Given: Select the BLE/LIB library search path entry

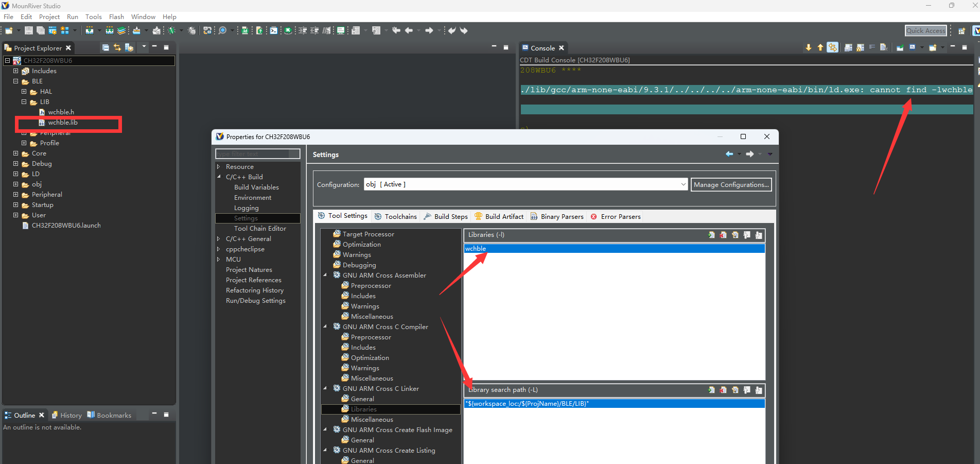Looking at the screenshot, I should (614, 404).
